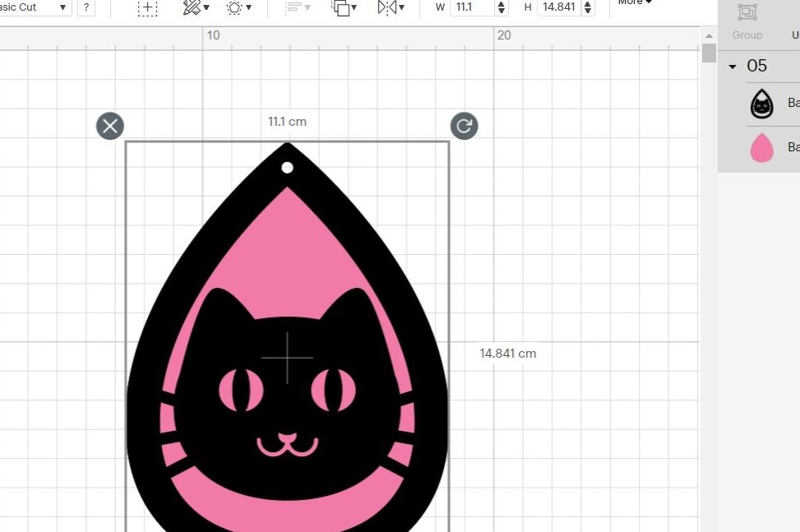Screen dimensions: 800x532
Task: Open the Basic Cut operation dropdown
Action: click(x=35, y=7)
